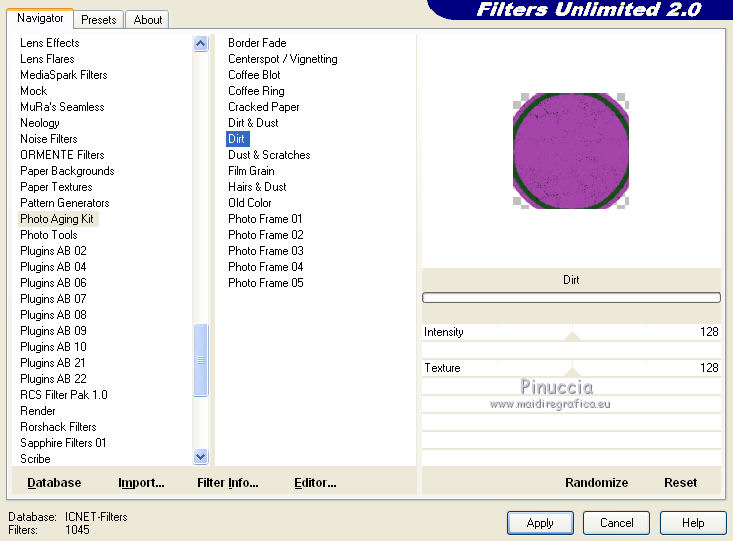Viewport: 733px width, 541px height.
Task: Open the Presets tab
Action: point(99,20)
